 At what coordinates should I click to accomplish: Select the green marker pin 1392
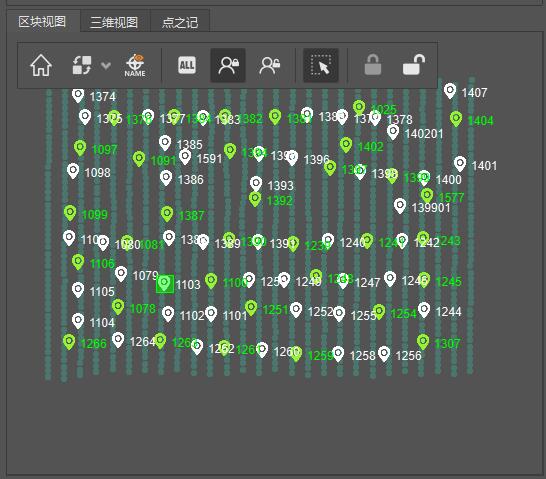click(x=255, y=199)
